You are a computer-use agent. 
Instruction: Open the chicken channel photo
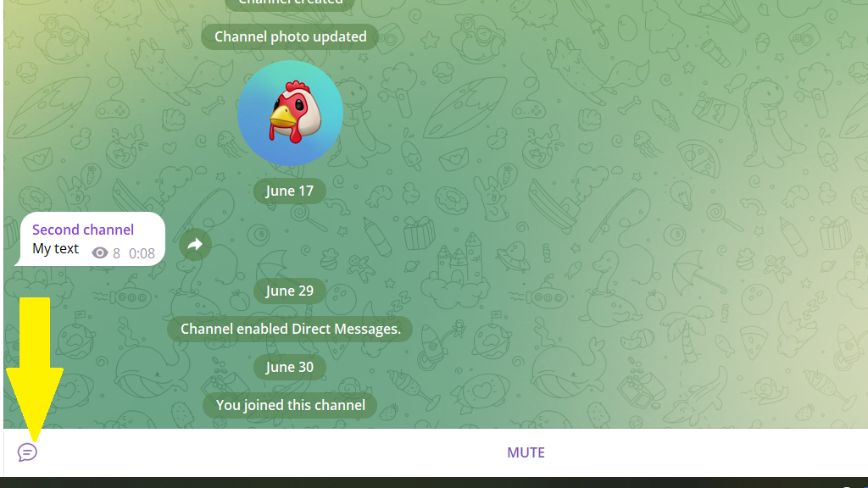(x=290, y=113)
